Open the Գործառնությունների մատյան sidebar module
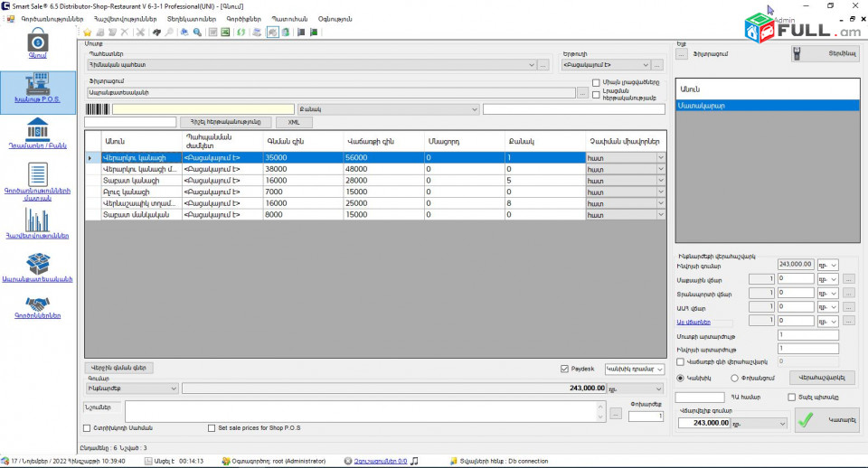Screen dimensions: 868x468 pyautogui.click(x=38, y=182)
